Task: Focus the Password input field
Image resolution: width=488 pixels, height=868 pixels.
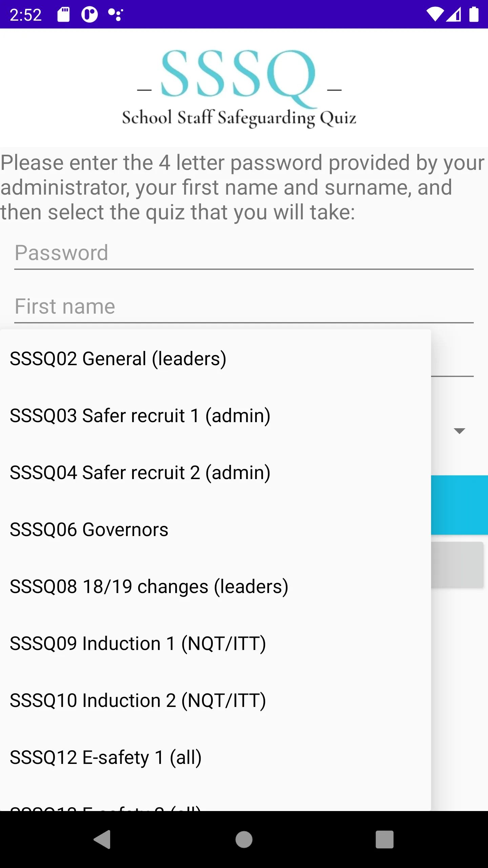Action: pyautogui.click(x=244, y=253)
